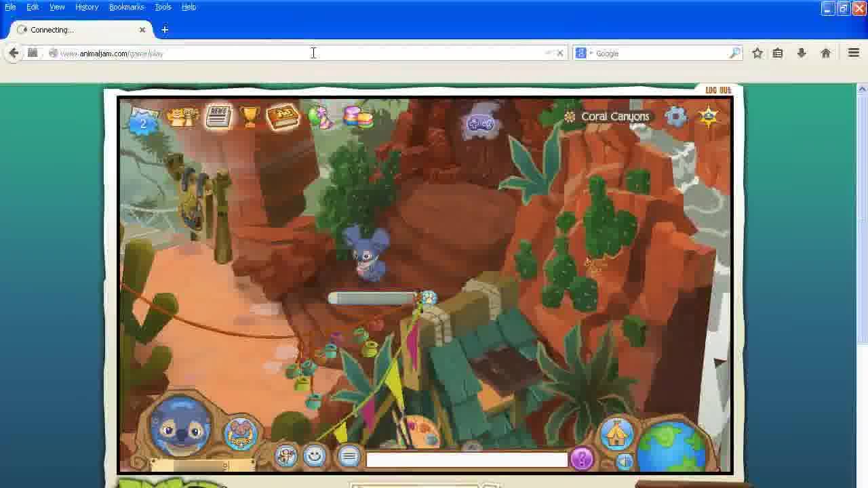This screenshot has width=868, height=488.
Task: Open the chat history lines icon
Action: [x=349, y=457]
